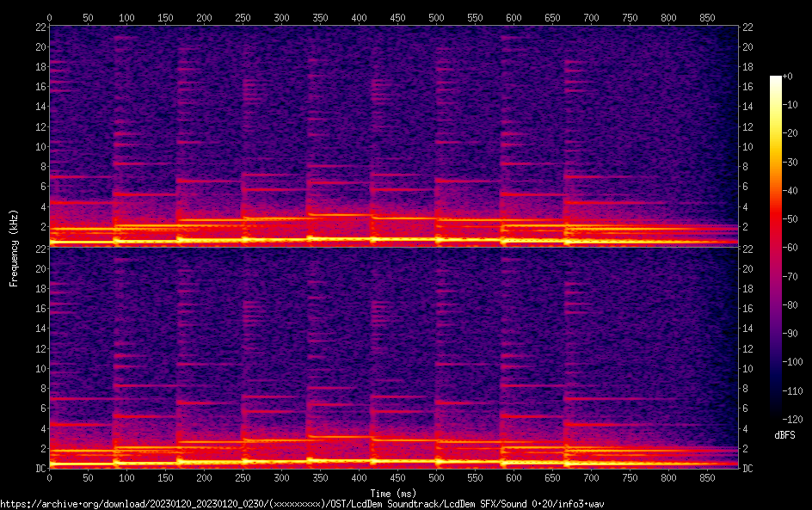The width and height of the screenshot is (812, 510).
Task: Select the 0 tick on top time axis
Action: point(49,17)
